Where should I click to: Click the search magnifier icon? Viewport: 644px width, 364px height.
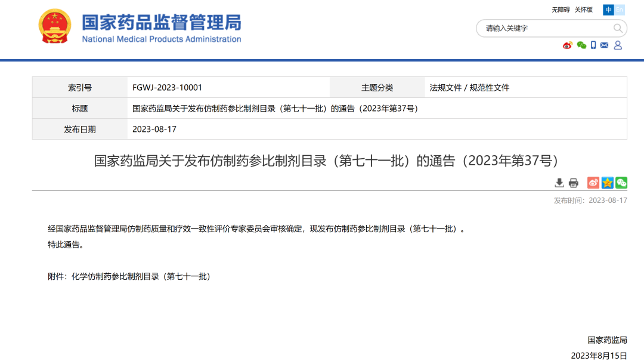[618, 29]
